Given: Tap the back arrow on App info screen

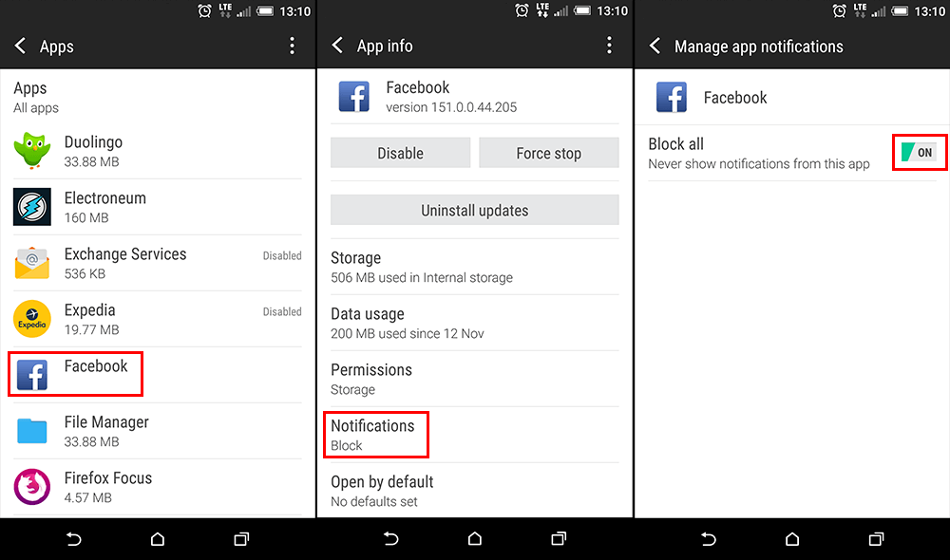Looking at the screenshot, I should tap(337, 46).
